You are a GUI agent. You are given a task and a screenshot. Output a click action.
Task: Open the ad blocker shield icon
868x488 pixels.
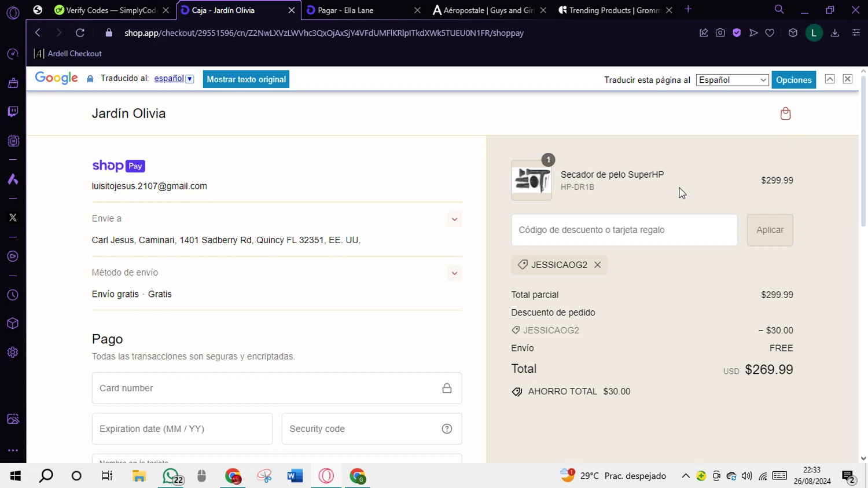[x=737, y=33]
